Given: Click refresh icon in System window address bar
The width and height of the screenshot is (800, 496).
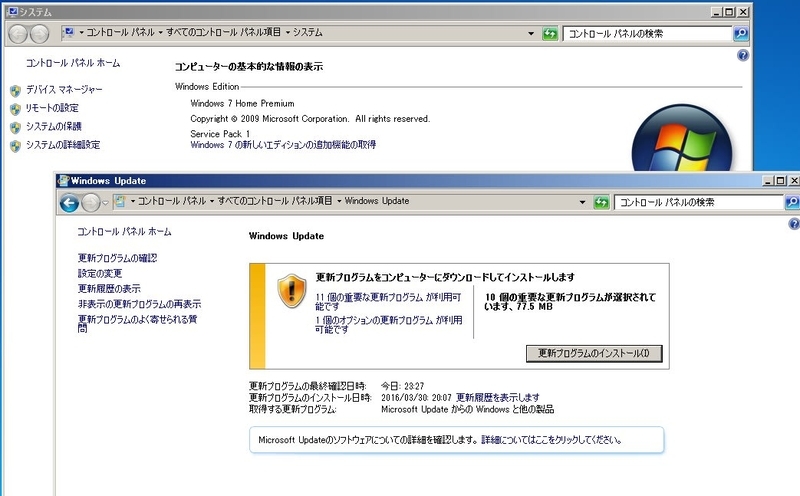Looking at the screenshot, I should 550,34.
